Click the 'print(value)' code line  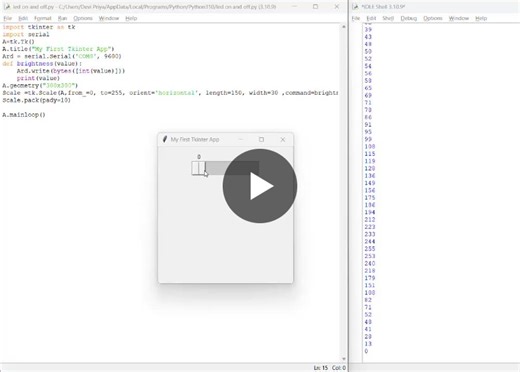click(38, 78)
